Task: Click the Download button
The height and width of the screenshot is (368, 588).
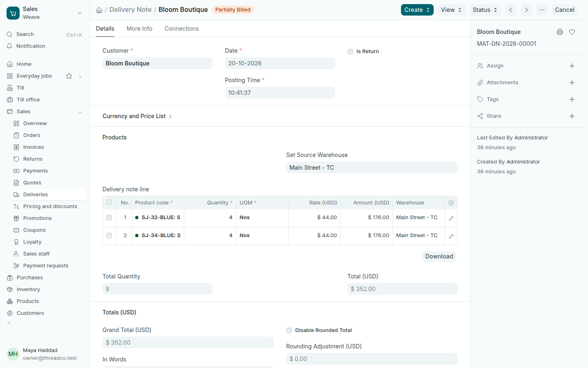Action: [x=439, y=256]
